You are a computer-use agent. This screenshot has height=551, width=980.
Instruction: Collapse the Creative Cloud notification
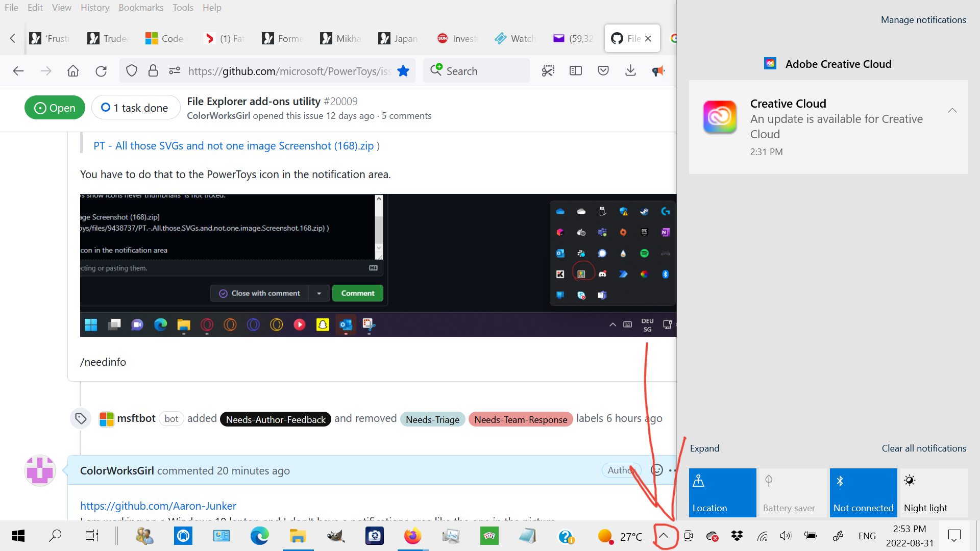(952, 110)
